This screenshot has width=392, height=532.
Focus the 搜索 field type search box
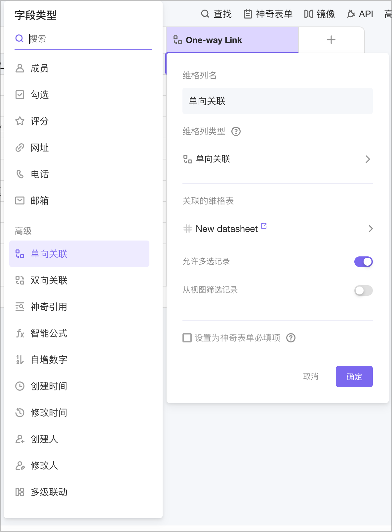click(89, 39)
